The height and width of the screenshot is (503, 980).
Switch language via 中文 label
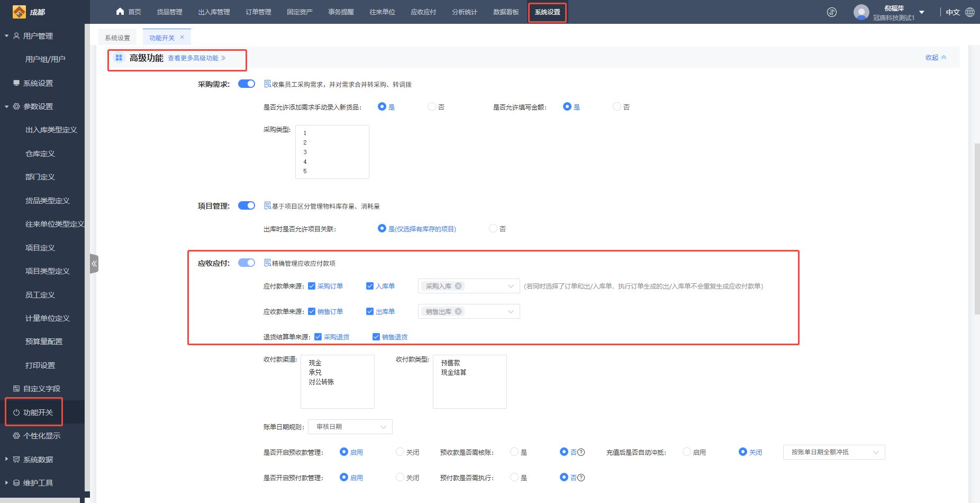[953, 12]
